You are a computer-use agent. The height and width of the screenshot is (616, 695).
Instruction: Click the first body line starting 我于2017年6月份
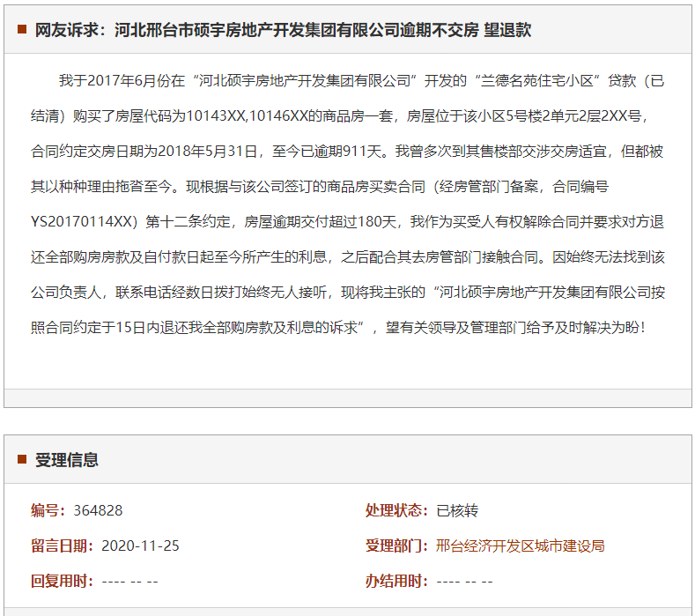361,81
